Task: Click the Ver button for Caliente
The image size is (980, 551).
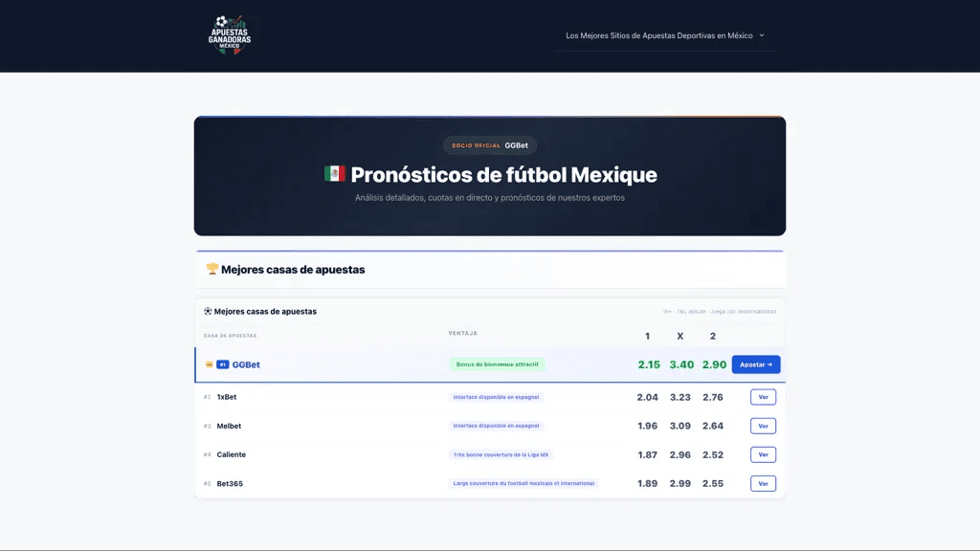Action: 763,454
